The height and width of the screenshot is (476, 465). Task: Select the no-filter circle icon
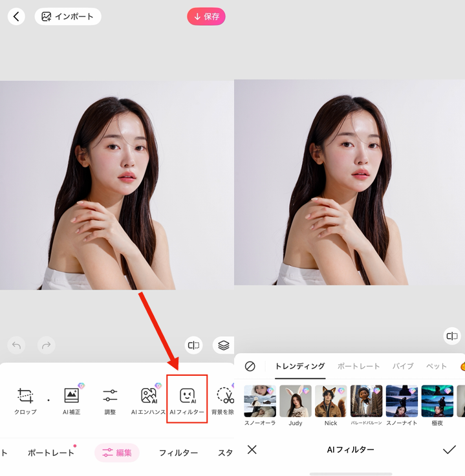point(250,366)
